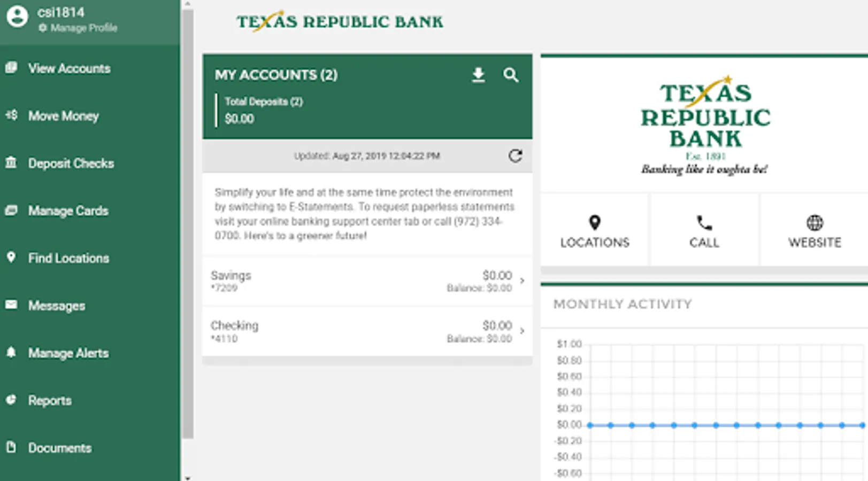Open the Checking *4110 account row
This screenshot has height=481, width=868.
coord(367,331)
